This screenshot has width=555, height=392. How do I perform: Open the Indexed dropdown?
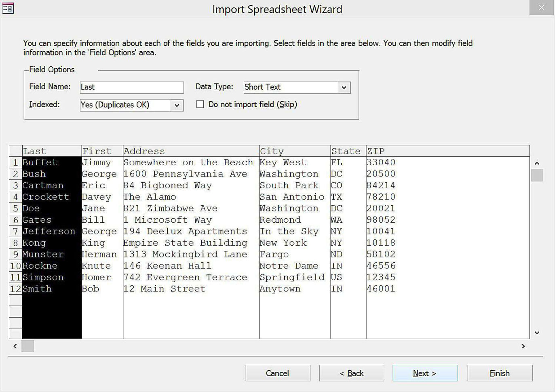pyautogui.click(x=176, y=105)
